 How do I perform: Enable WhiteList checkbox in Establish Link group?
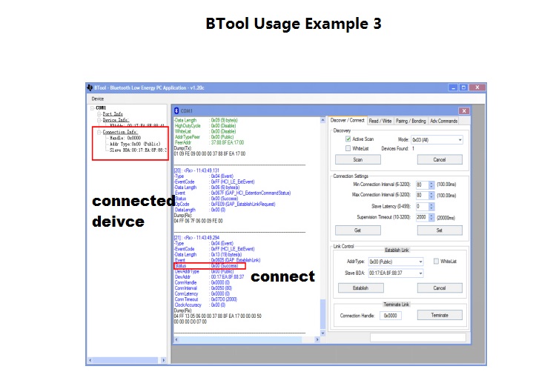point(436,262)
